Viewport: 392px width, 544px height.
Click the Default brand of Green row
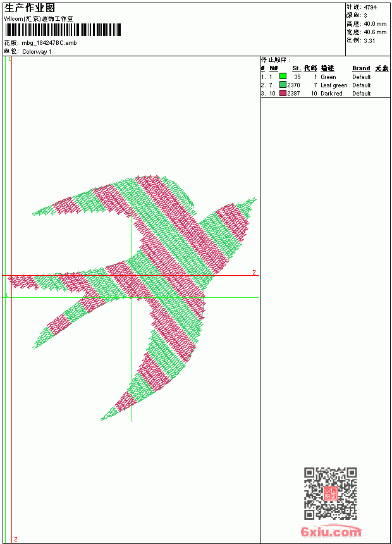[362, 77]
